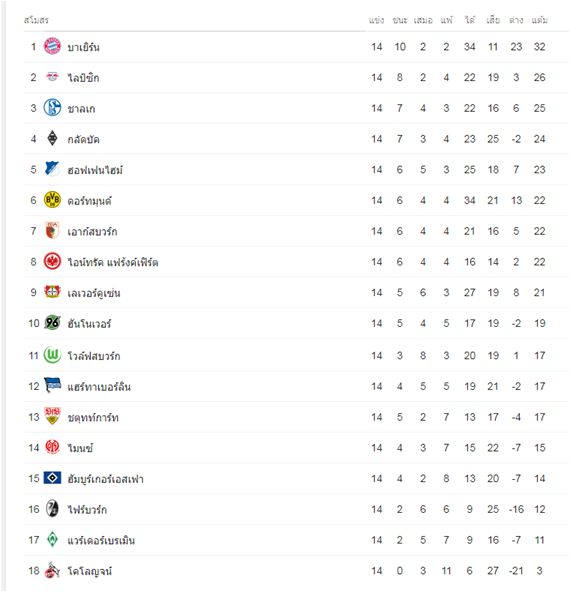Open the Eintracht Frankfurt eagle crest
Viewport: 570px width, 592px height.
(x=52, y=261)
